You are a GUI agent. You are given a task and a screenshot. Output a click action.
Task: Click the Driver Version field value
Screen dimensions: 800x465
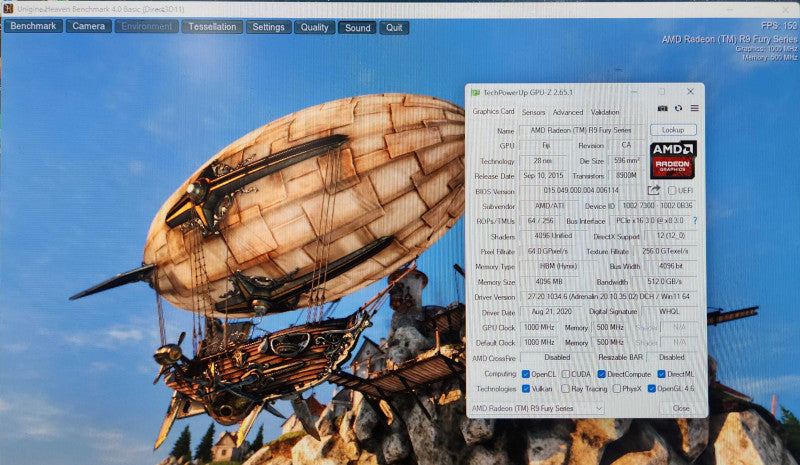[608, 297]
